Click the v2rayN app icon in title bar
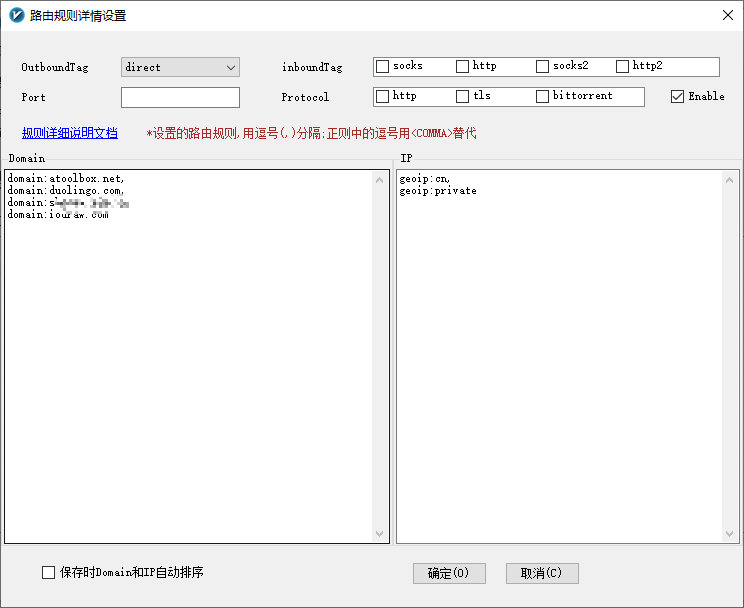 click(x=17, y=15)
